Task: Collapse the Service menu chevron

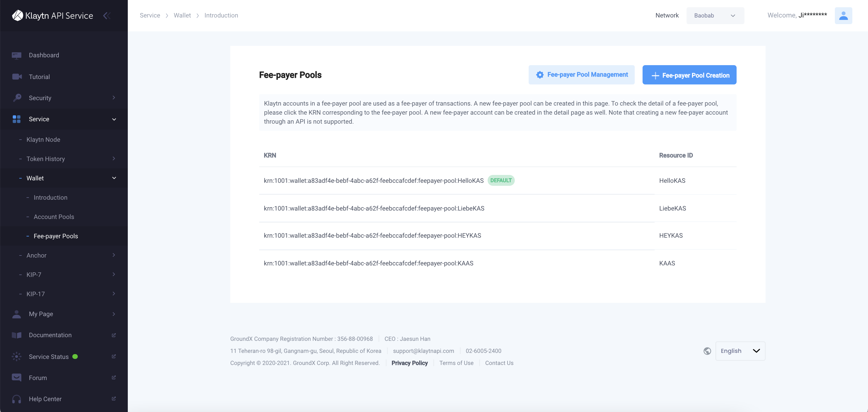Action: [114, 119]
